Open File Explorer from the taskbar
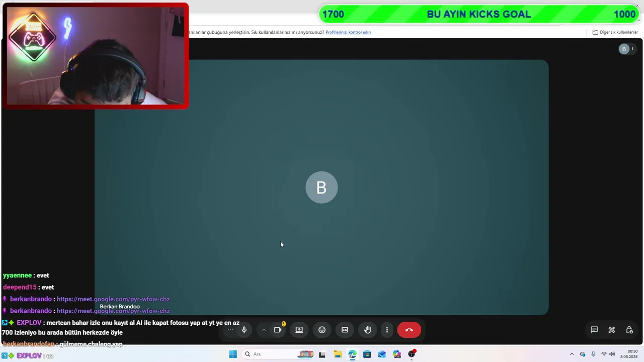This screenshot has width=644, height=362. 337,354
